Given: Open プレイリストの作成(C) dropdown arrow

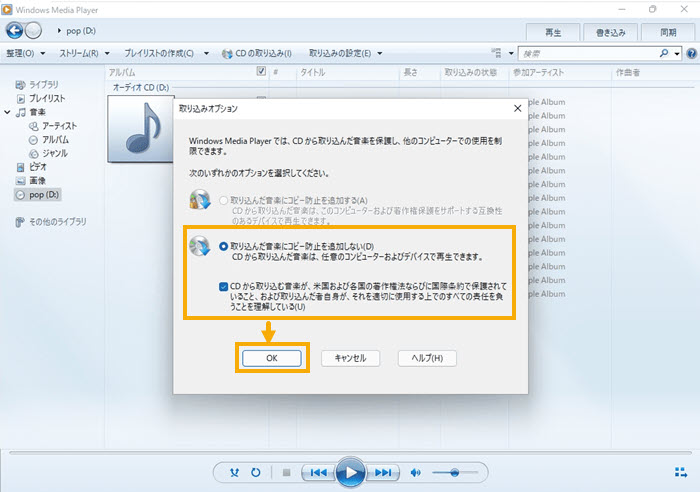Looking at the screenshot, I should 206,54.
